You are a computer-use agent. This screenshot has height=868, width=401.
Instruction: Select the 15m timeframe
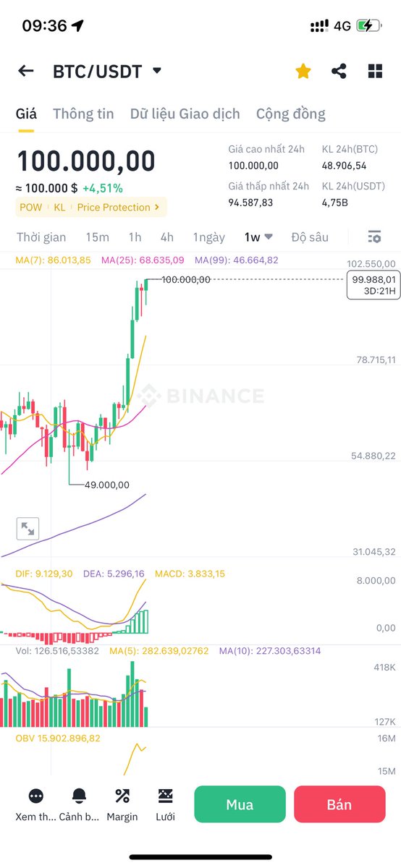(97, 237)
